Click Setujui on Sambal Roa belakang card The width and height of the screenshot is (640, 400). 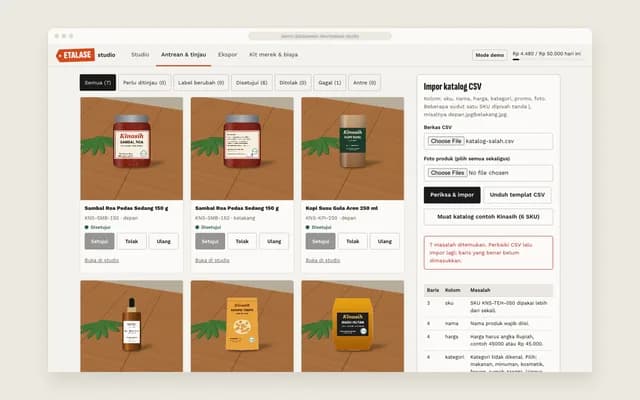[210, 241]
